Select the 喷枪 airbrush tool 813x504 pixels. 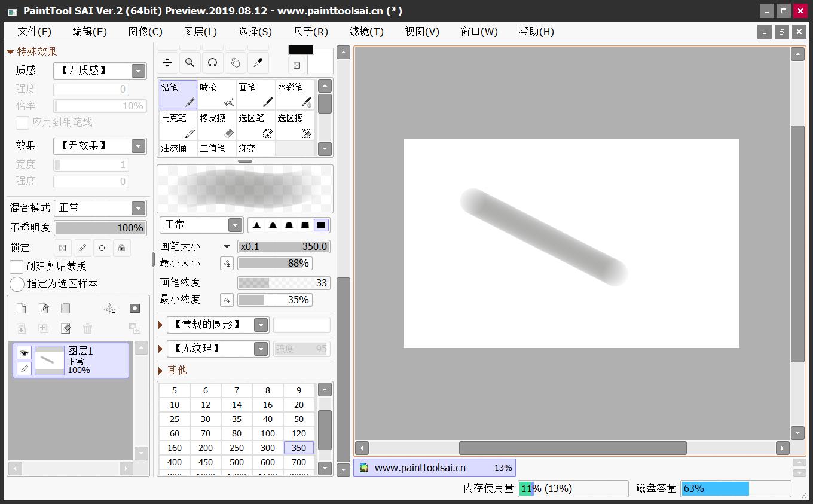(x=217, y=95)
